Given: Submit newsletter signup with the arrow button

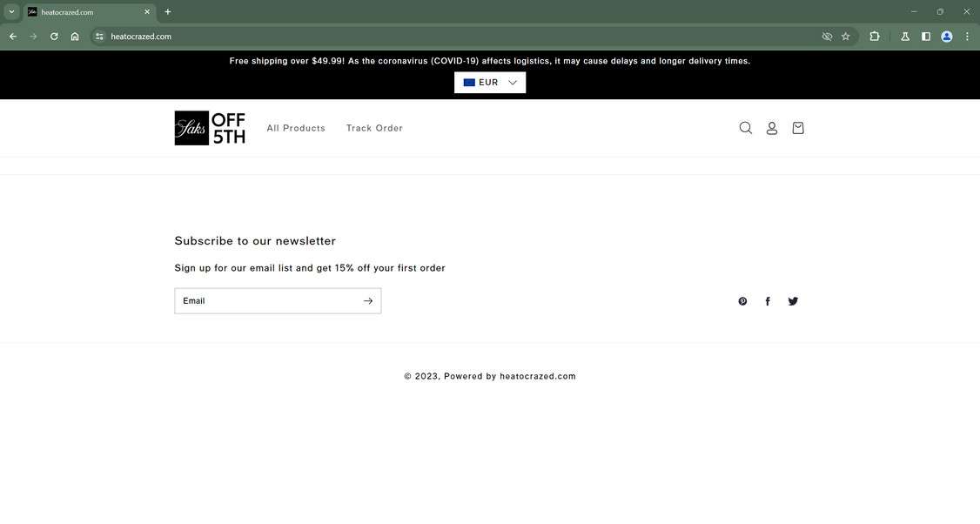Looking at the screenshot, I should tap(367, 300).
